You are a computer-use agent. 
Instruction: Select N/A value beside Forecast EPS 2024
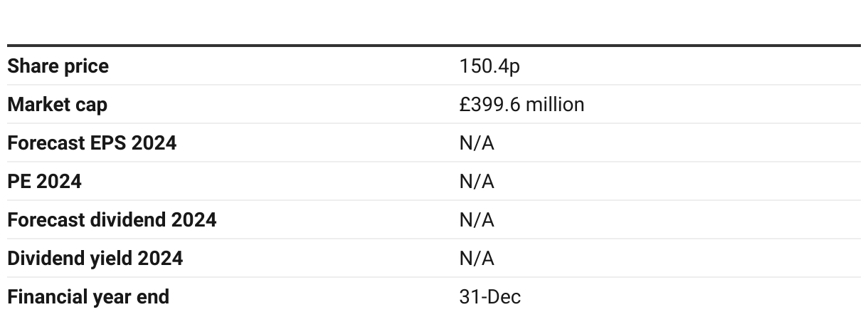(477, 143)
